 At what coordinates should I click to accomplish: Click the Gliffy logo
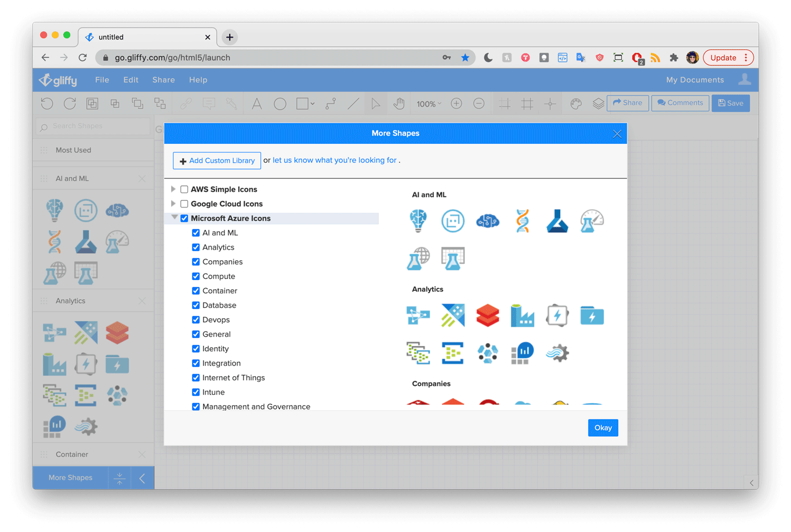(58, 80)
